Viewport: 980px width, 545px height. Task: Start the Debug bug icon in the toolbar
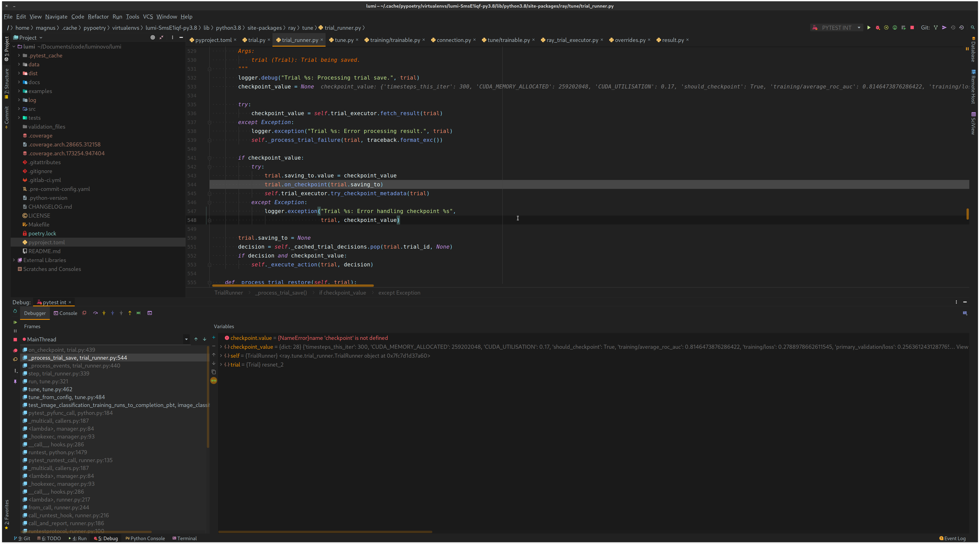point(878,27)
